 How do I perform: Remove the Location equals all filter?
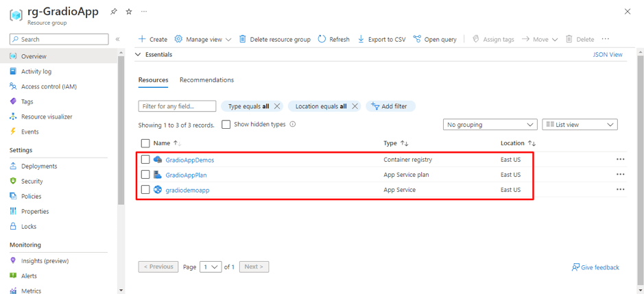click(355, 106)
